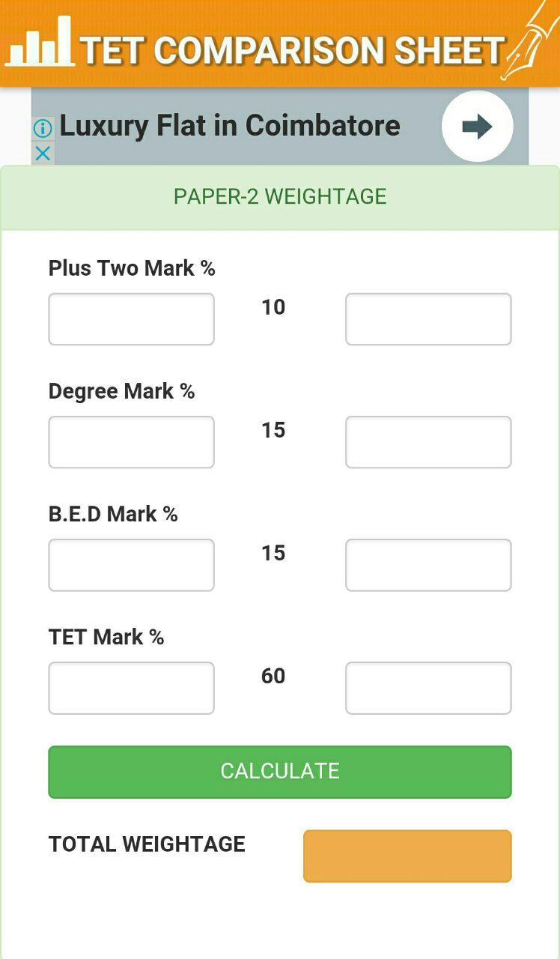The width and height of the screenshot is (560, 959).
Task: Click the Plus Two weightage result field
Action: [x=428, y=319]
